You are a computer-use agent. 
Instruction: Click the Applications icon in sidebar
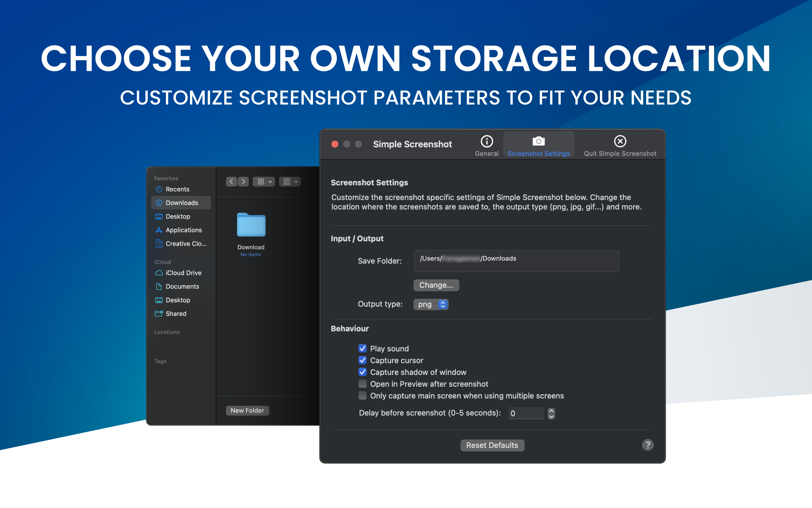point(159,230)
